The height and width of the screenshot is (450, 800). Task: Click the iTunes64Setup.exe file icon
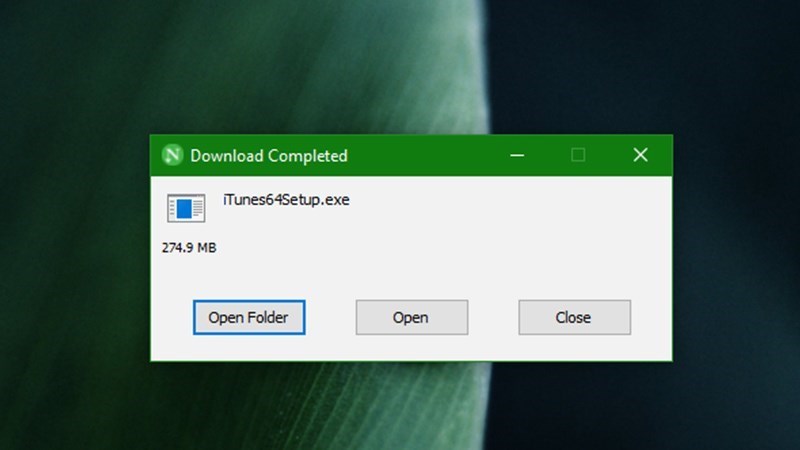pos(186,208)
